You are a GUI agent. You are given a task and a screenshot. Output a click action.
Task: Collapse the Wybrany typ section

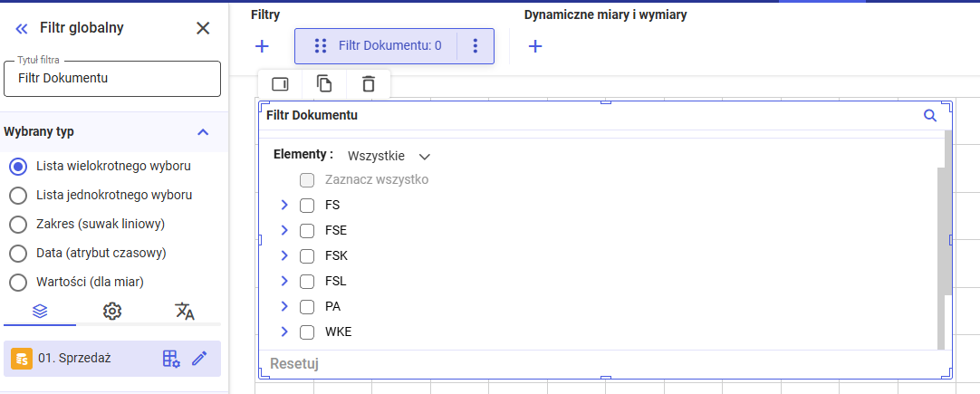pos(203,132)
